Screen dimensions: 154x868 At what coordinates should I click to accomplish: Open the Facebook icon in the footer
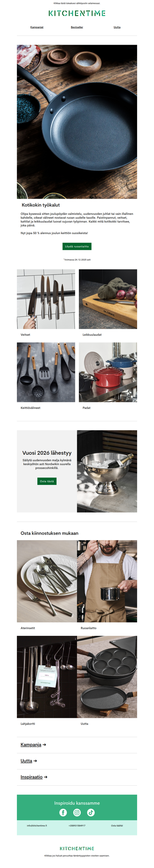pos(63,813)
